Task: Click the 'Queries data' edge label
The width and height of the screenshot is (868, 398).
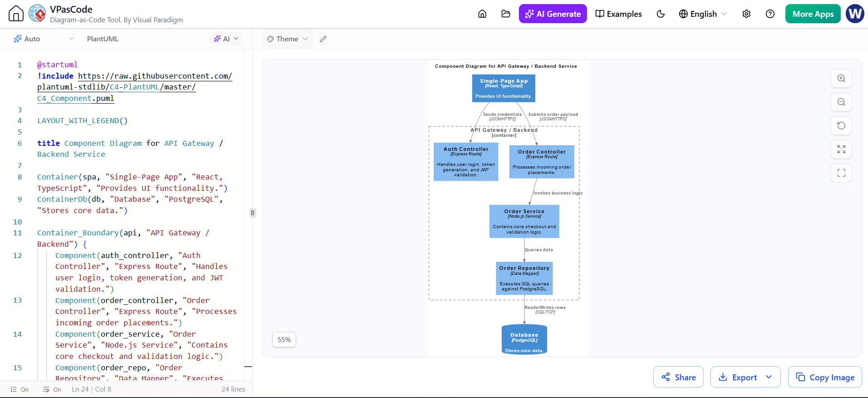Action: pyautogui.click(x=539, y=249)
